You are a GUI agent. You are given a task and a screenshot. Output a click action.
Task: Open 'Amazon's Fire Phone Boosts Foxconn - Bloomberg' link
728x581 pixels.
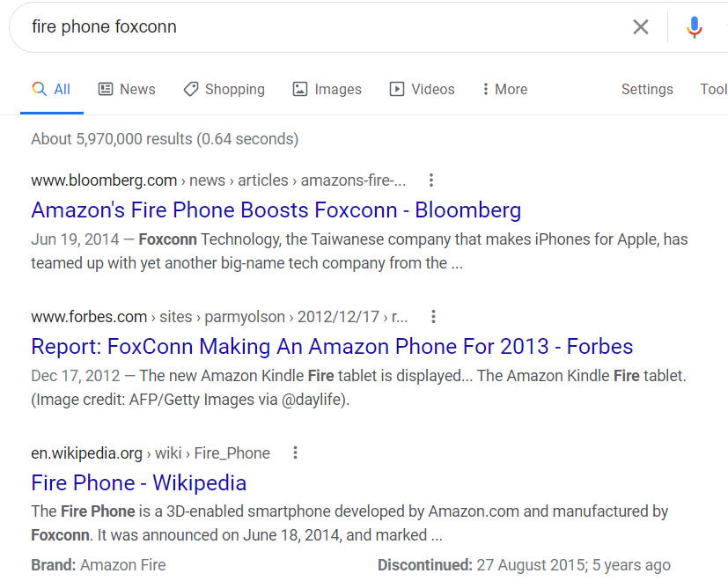(276, 210)
